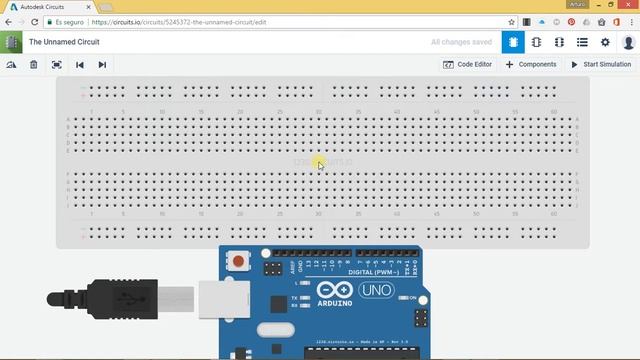Open the Chrome menu
Image resolution: width=640 pixels, height=360 pixels.
point(632,22)
